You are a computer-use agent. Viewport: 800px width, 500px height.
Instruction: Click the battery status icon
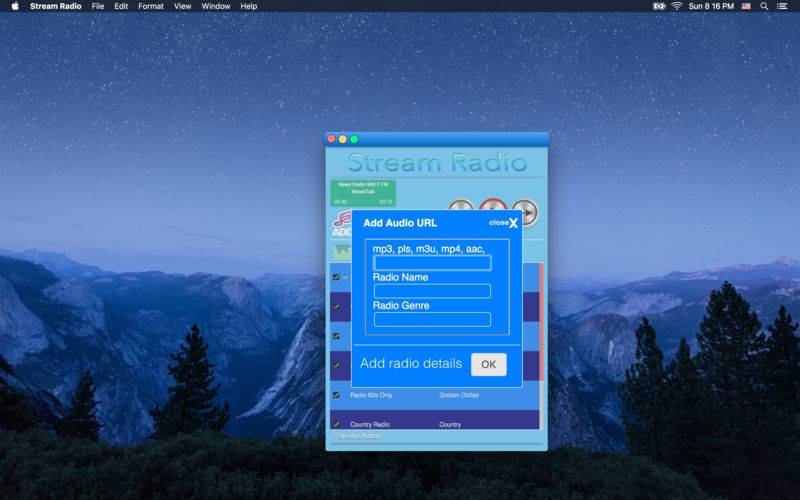659,6
